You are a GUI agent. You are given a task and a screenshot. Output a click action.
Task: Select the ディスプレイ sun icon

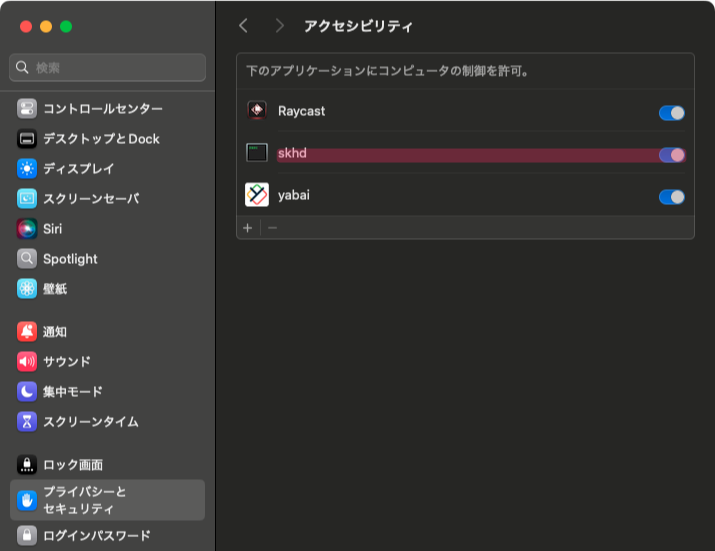click(27, 169)
